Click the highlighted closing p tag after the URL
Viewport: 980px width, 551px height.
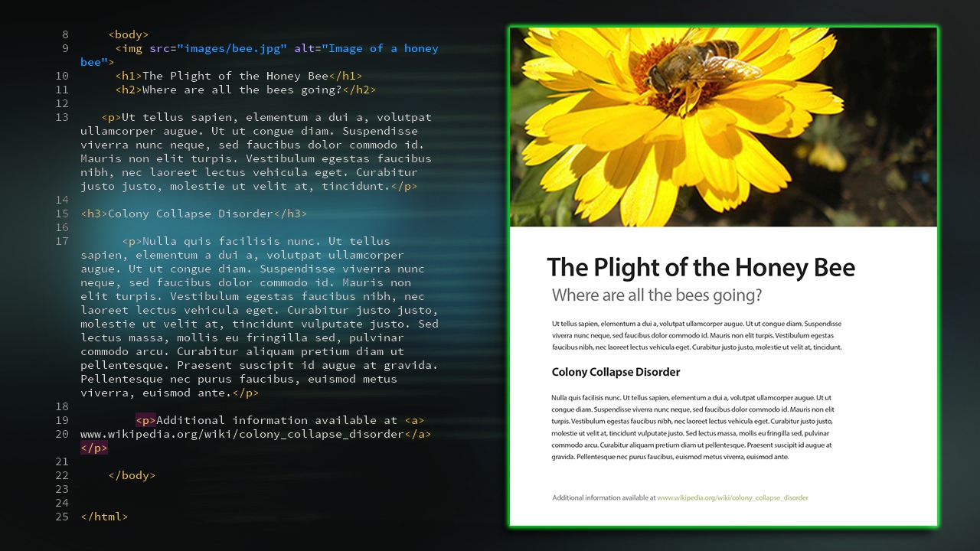(x=94, y=448)
